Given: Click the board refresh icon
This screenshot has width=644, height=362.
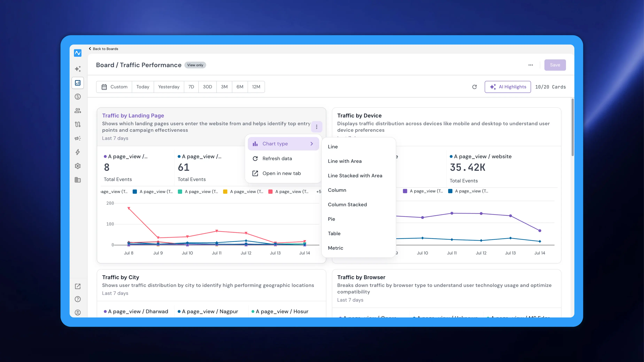Looking at the screenshot, I should point(474,87).
